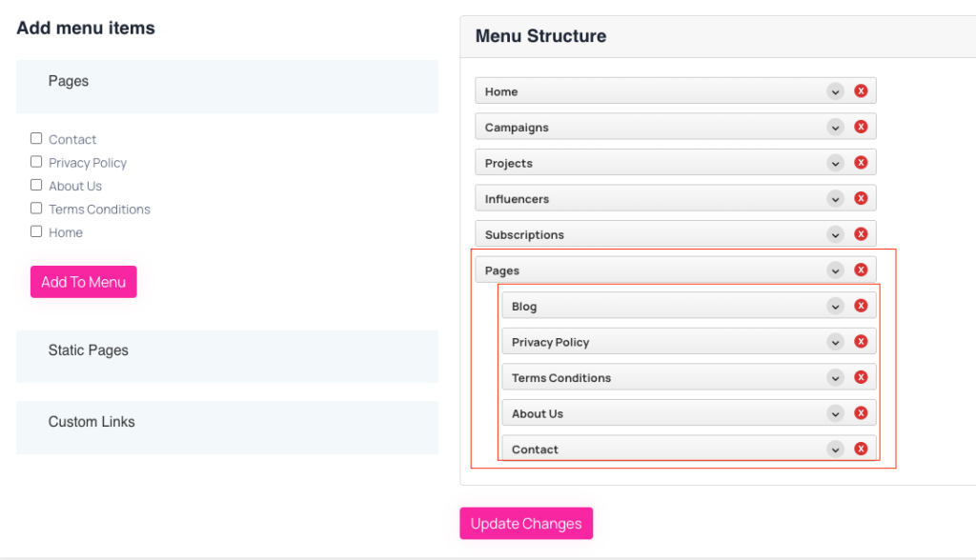Tick the Privacy Policy checkbox

36,162
